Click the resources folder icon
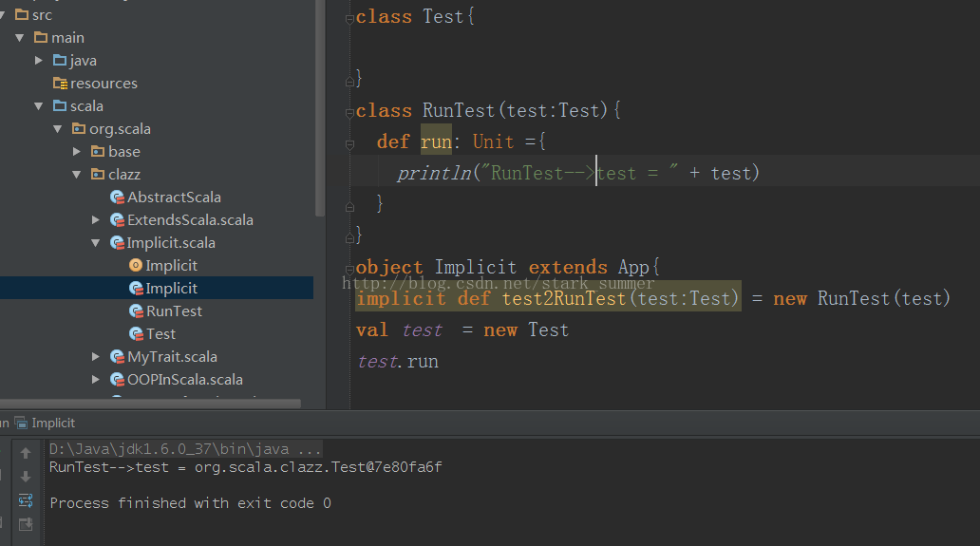Image resolution: width=980 pixels, height=546 pixels. 60,84
